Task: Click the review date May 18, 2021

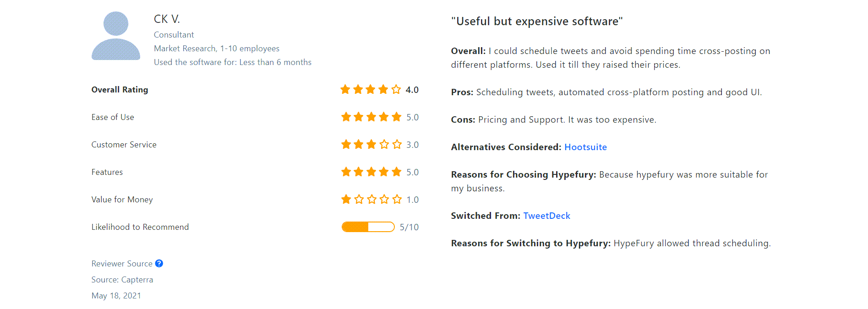Action: coord(116,296)
